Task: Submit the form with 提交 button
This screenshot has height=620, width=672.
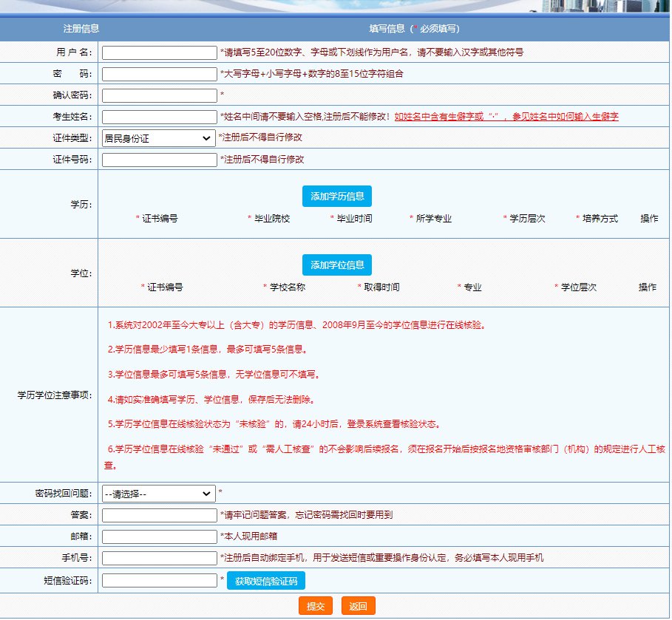Action: 316,606
